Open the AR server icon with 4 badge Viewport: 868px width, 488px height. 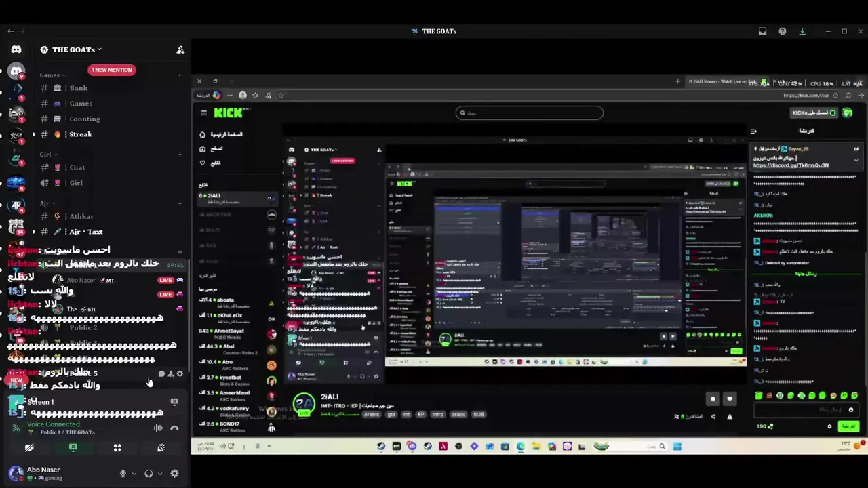coord(16,205)
